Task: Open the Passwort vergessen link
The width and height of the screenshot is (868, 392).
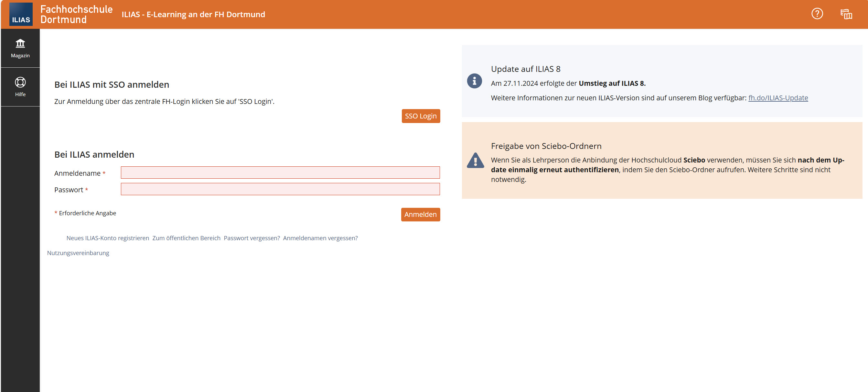Action: tap(252, 238)
